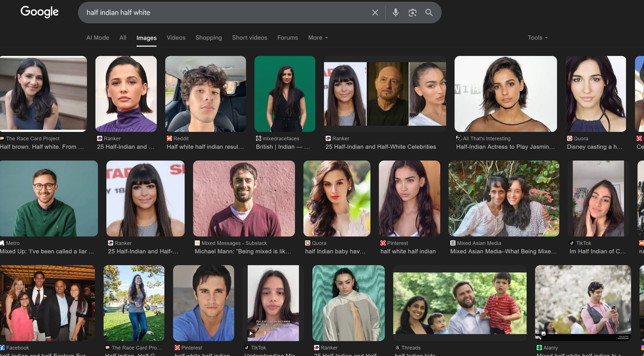The height and width of the screenshot is (356, 644).
Task: Open the Forums tab
Action: point(287,38)
